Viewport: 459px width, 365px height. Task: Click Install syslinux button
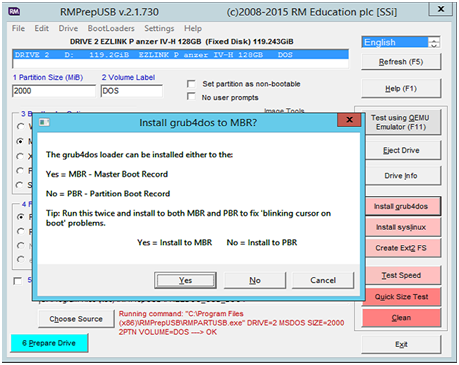[x=403, y=227]
